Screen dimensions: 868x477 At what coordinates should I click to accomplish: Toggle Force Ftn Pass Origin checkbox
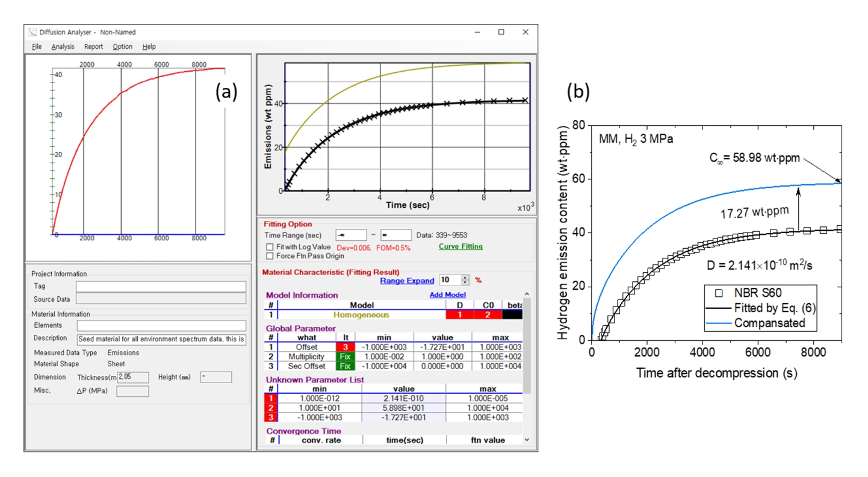[270, 256]
